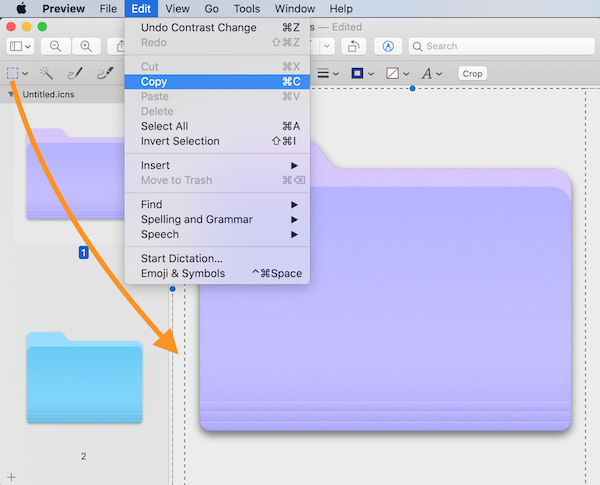Choose Select All
This screenshot has width=600, height=485.
click(x=217, y=126)
